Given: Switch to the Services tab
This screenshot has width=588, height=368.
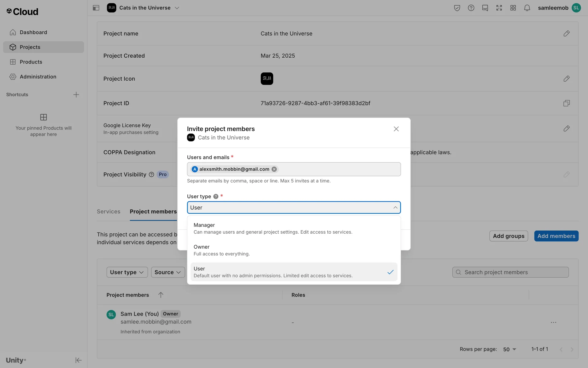Looking at the screenshot, I should (x=108, y=212).
